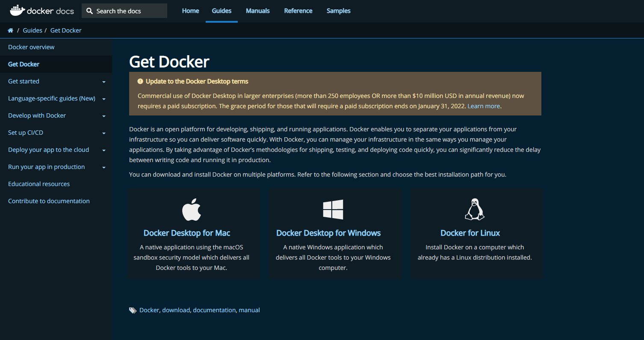Click the Linux card description text
644x340 pixels.
coord(475,252)
